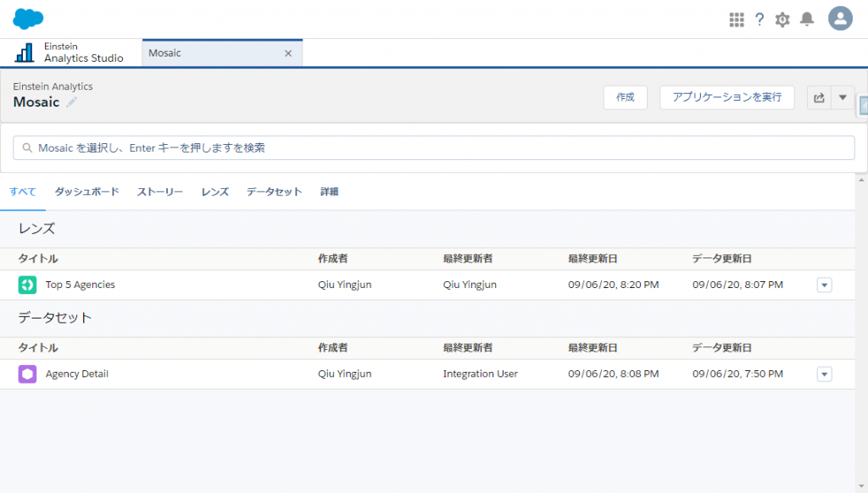This screenshot has width=868, height=493.
Task: Open the user profile avatar
Action: coord(840,19)
